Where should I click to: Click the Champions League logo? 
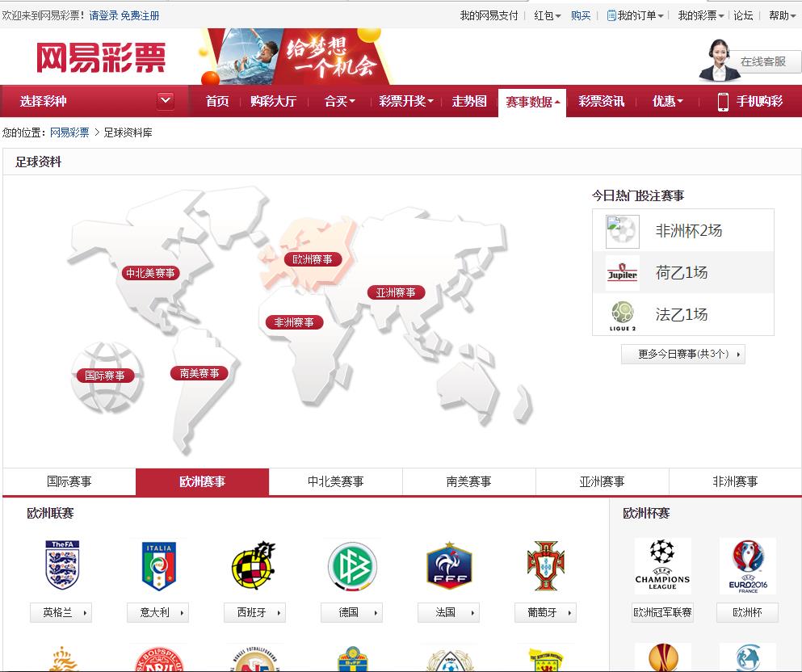point(662,565)
